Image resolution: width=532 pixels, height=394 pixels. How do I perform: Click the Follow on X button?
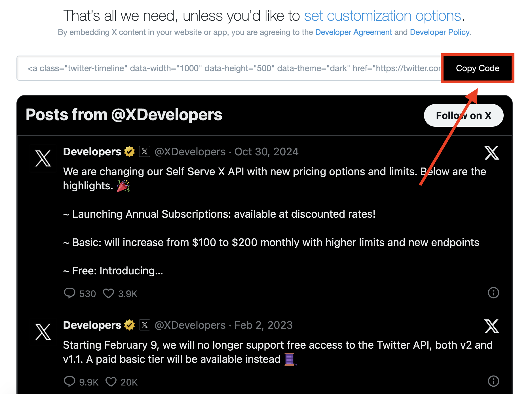click(x=464, y=115)
